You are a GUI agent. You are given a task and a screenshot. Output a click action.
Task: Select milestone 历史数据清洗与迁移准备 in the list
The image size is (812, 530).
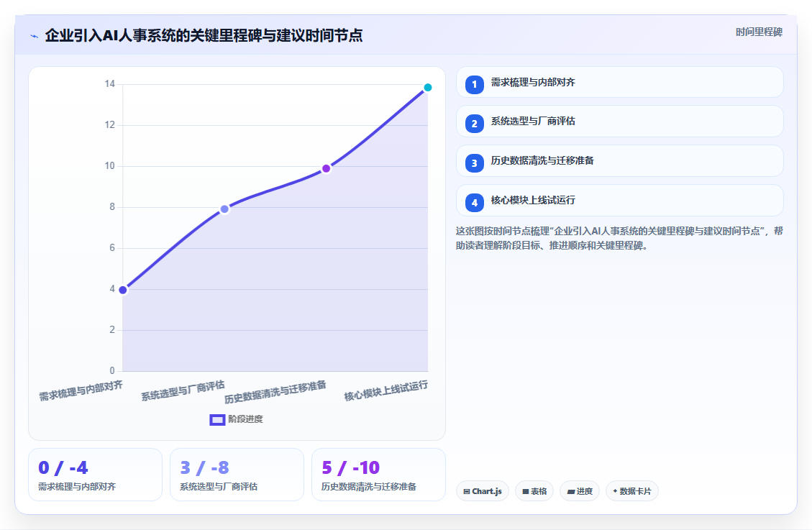pyautogui.click(x=619, y=161)
